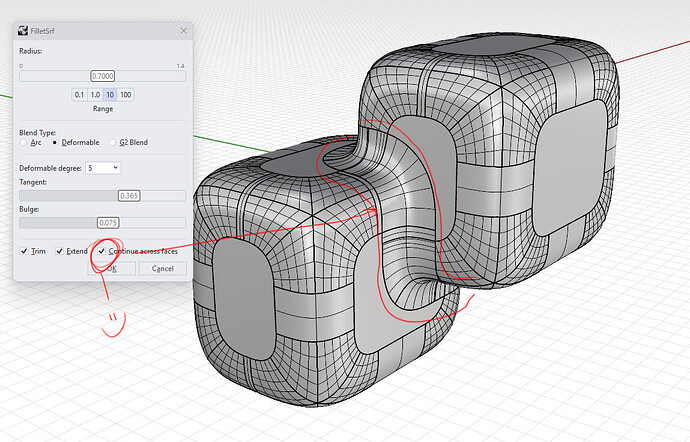Set radius range to 100
The width and height of the screenshot is (690, 442).
(x=126, y=95)
